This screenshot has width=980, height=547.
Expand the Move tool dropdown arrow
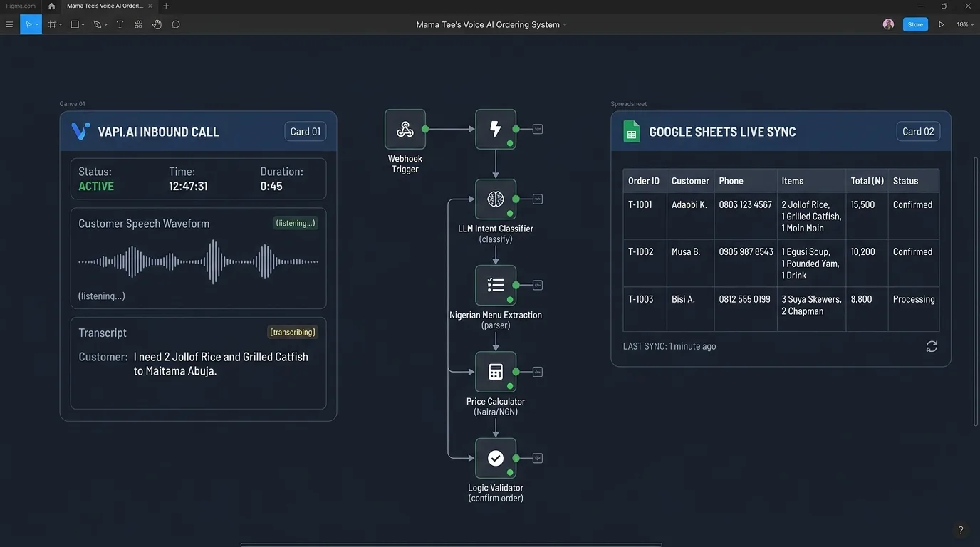point(37,25)
